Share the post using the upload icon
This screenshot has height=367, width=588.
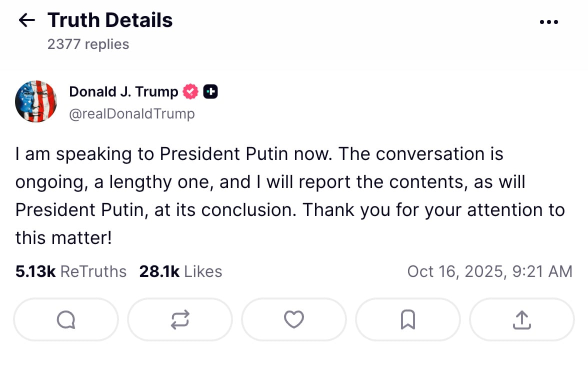point(521,319)
